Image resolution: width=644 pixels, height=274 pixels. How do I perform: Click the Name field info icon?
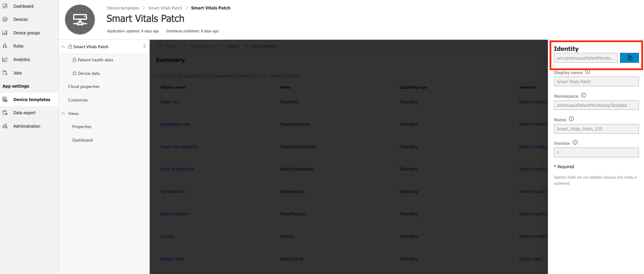[571, 119]
